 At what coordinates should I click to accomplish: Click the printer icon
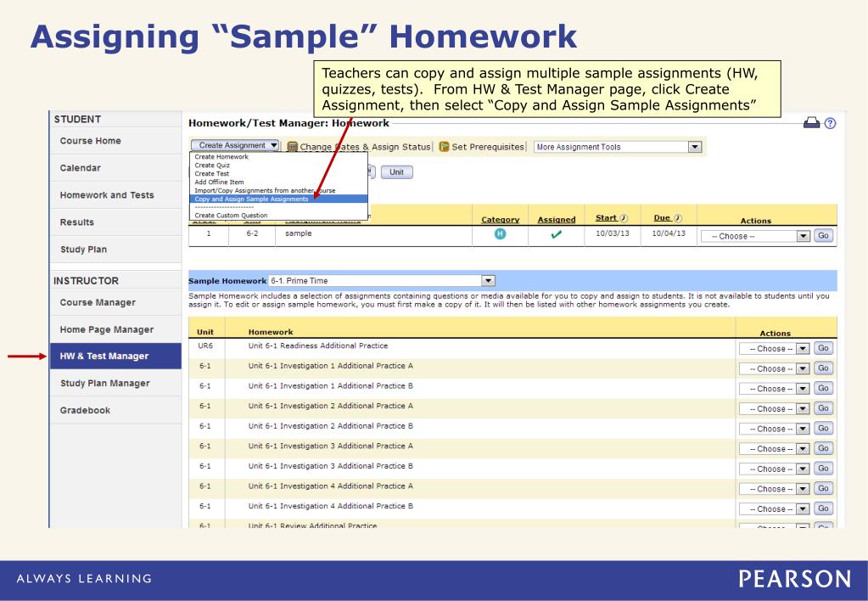click(811, 122)
